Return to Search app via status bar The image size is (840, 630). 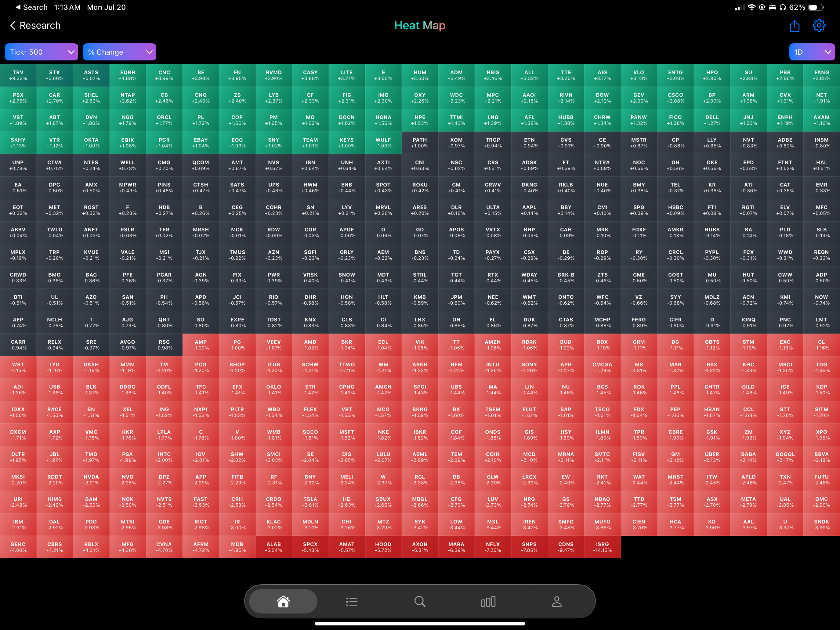31,7
